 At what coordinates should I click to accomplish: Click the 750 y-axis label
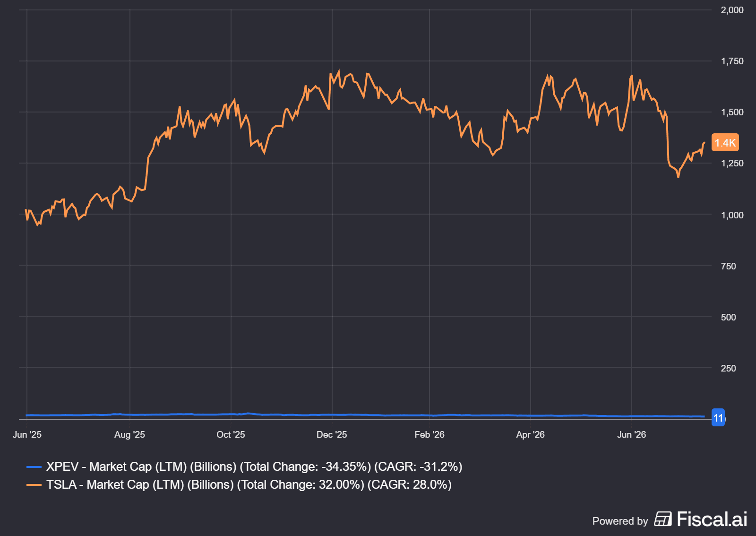728,266
